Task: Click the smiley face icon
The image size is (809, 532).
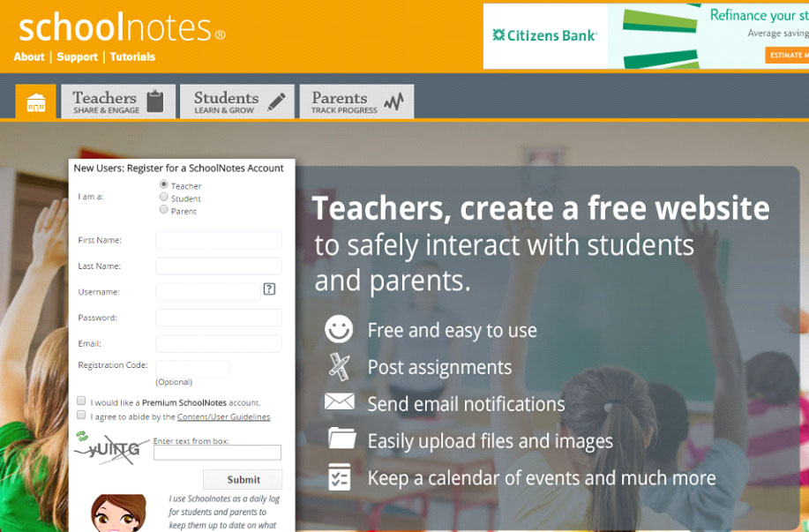Action: coord(339,329)
